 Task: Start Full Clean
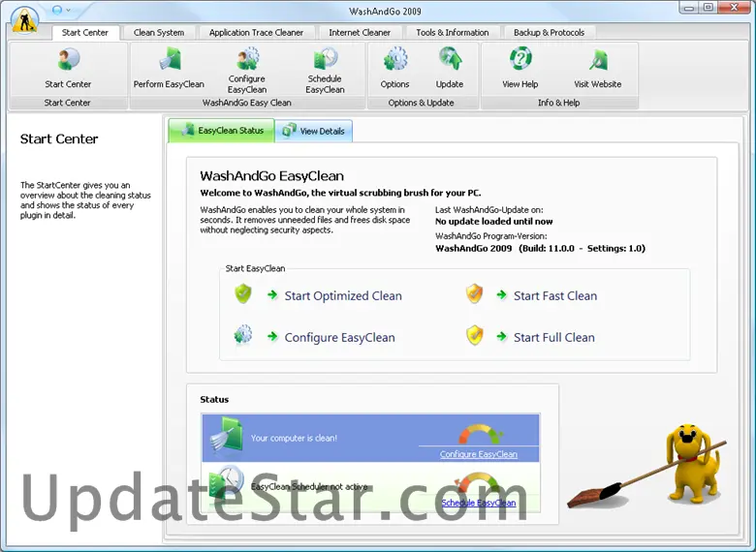(554, 337)
